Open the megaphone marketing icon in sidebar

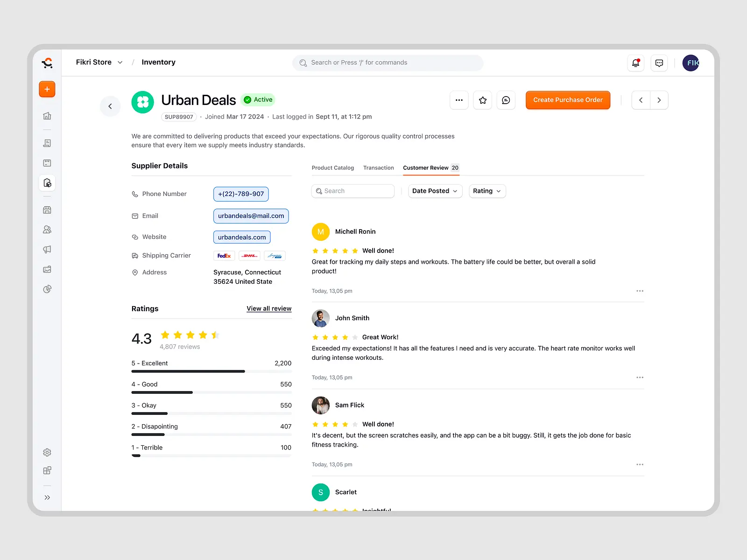[47, 250]
